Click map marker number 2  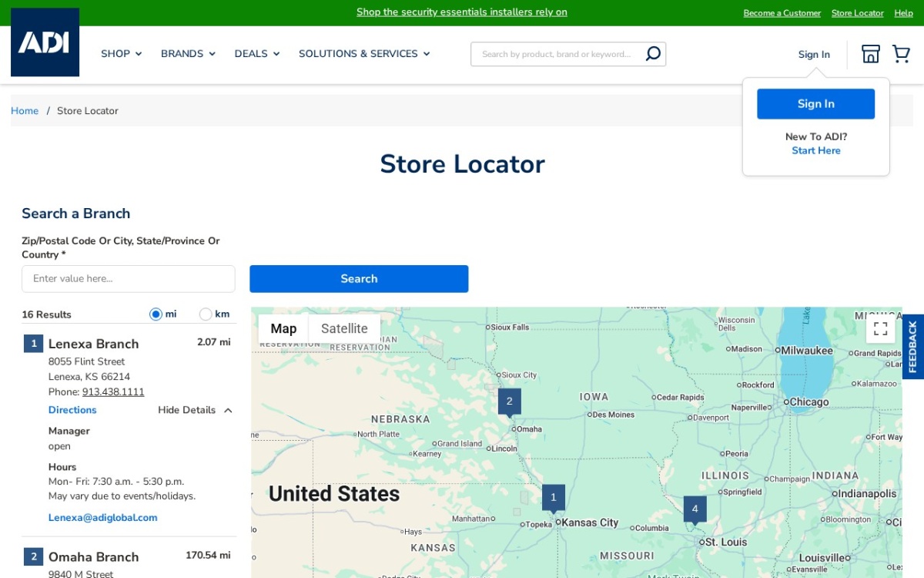tap(509, 402)
